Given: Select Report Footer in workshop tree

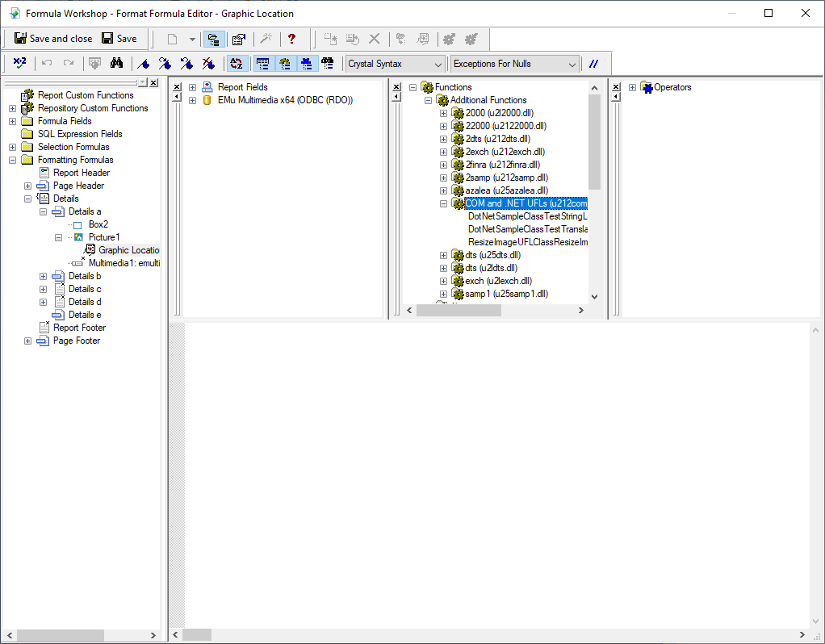Looking at the screenshot, I should coord(79,328).
